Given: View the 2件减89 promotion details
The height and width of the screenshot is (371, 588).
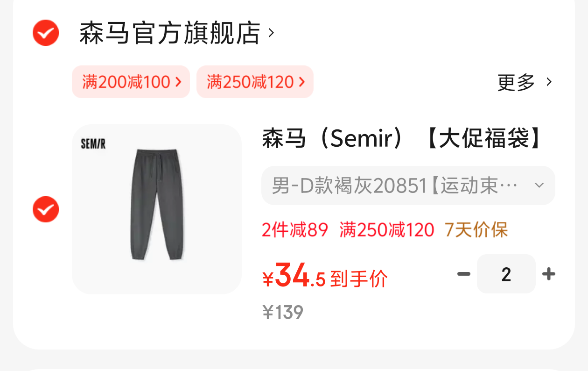Looking at the screenshot, I should [x=295, y=230].
